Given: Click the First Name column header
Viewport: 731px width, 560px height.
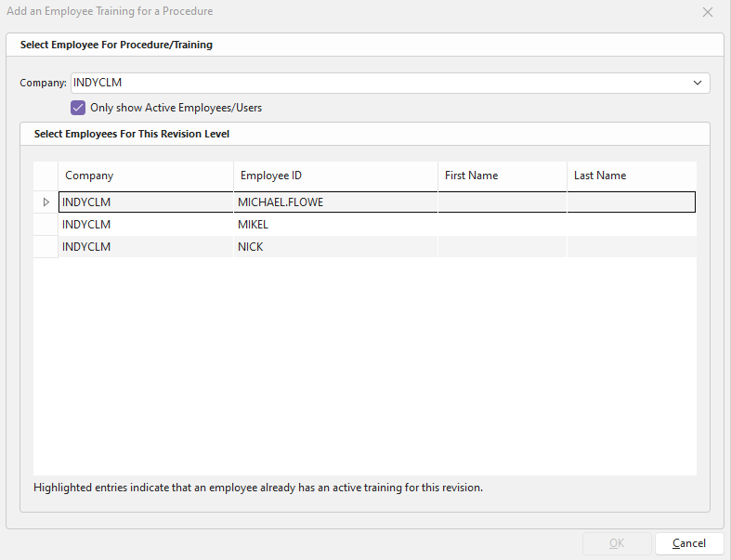Looking at the screenshot, I should [502, 176].
